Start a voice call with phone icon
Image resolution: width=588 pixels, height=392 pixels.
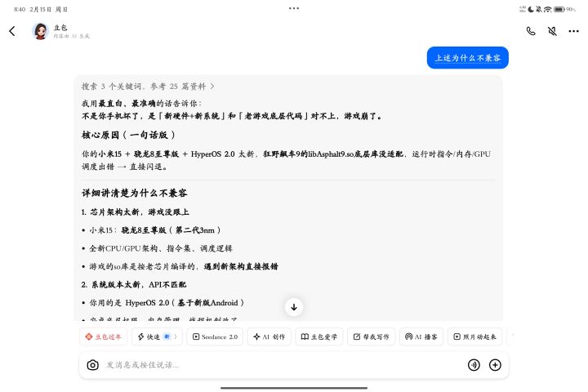tap(531, 31)
